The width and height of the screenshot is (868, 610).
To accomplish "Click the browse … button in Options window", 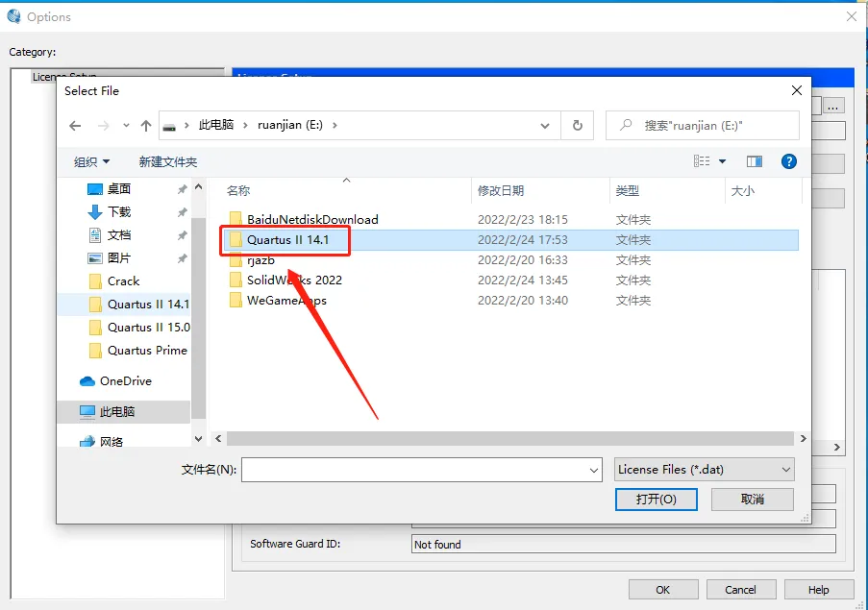I will pyautogui.click(x=833, y=107).
